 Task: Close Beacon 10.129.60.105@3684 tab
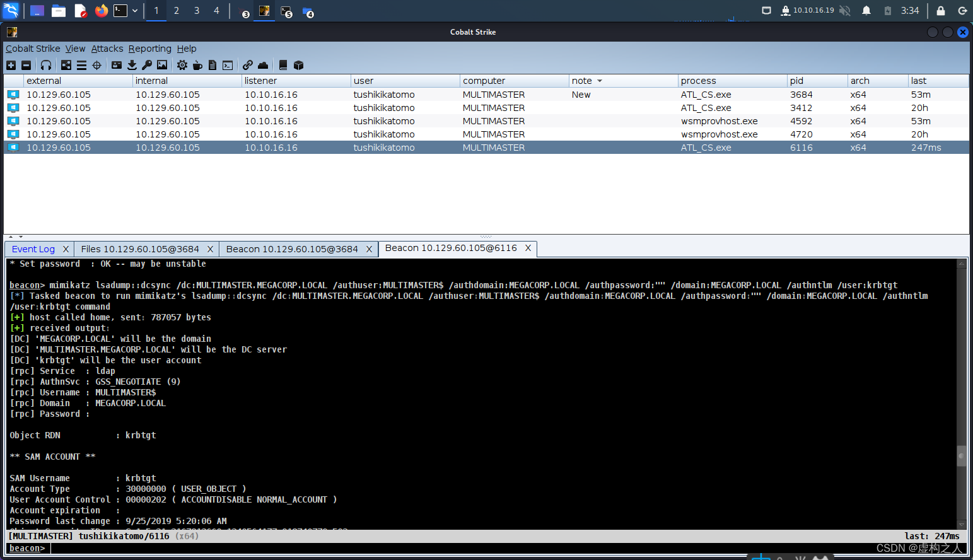coord(370,249)
